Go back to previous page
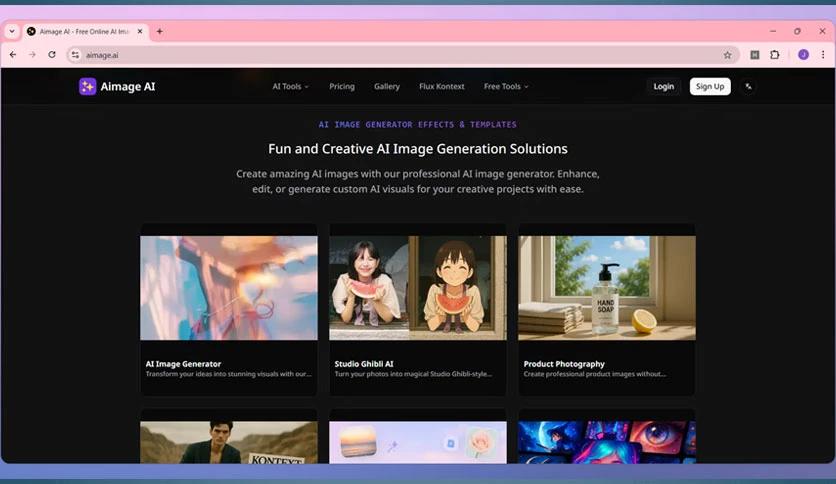 (x=13, y=54)
